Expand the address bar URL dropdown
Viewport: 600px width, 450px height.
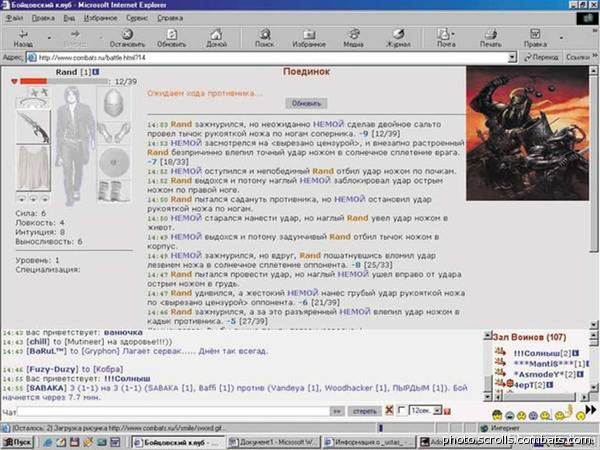[512, 58]
